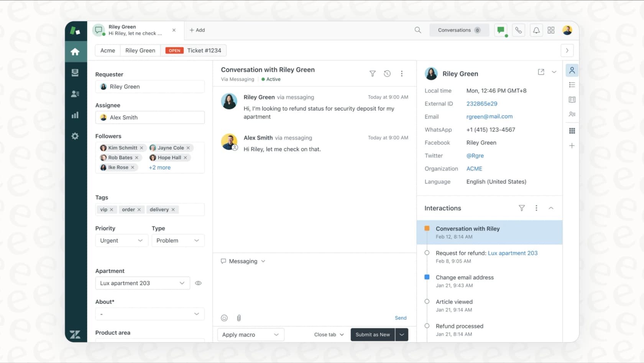Image resolution: width=644 pixels, height=363 pixels.
Task: Open the Type Problem dropdown
Action: click(178, 241)
